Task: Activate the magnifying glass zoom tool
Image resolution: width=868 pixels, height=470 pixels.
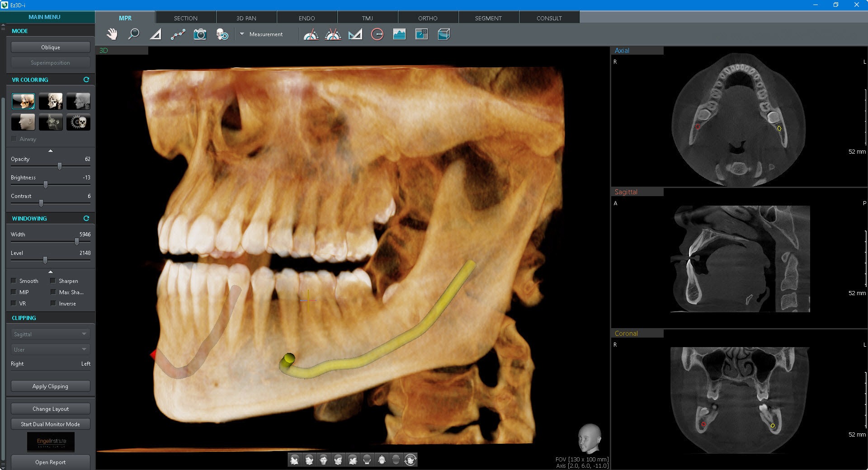Action: pos(134,34)
